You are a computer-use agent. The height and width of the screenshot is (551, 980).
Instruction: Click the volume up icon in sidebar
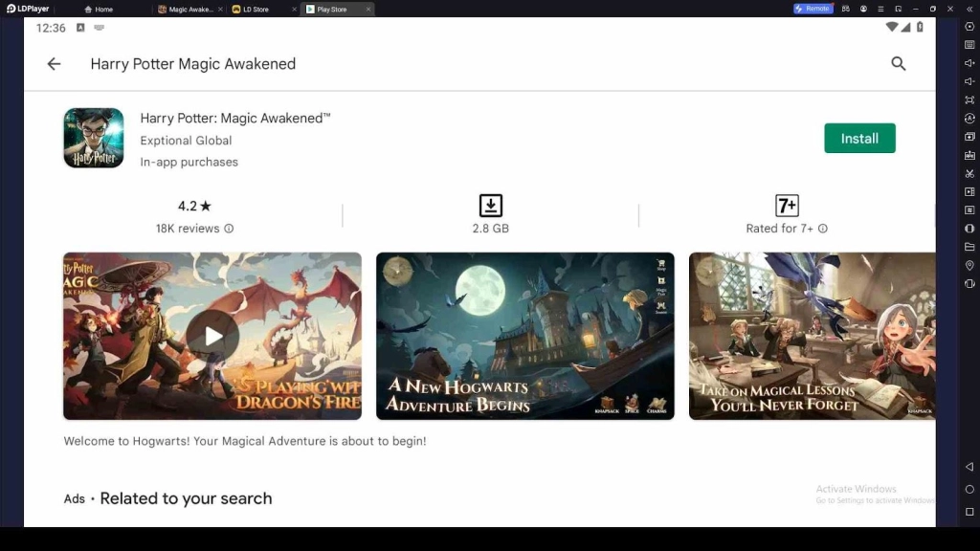point(969,63)
